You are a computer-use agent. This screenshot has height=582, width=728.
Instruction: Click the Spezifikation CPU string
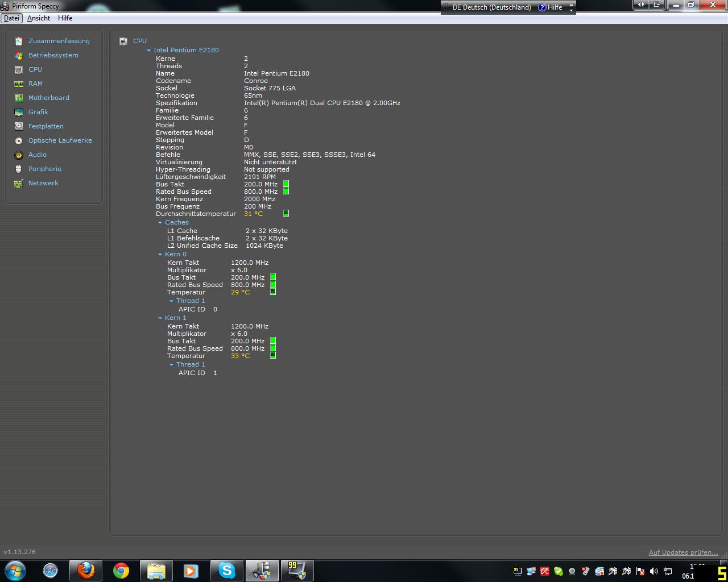(322, 103)
